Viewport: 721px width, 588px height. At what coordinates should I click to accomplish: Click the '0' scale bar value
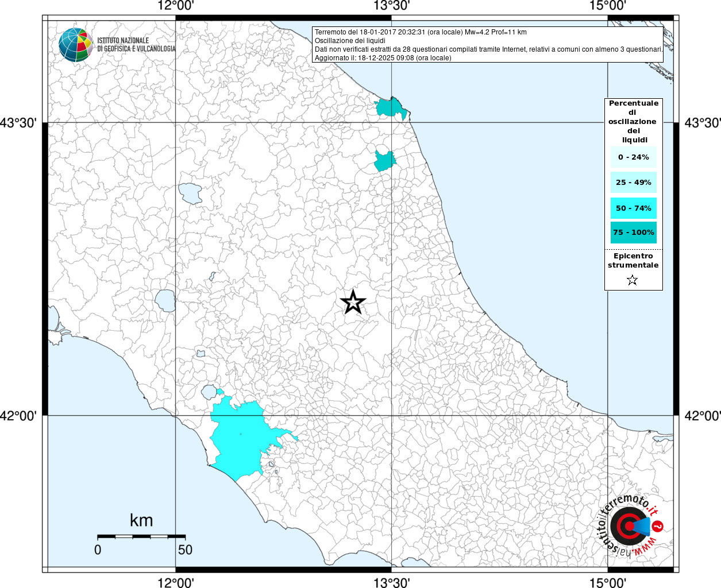click(98, 550)
